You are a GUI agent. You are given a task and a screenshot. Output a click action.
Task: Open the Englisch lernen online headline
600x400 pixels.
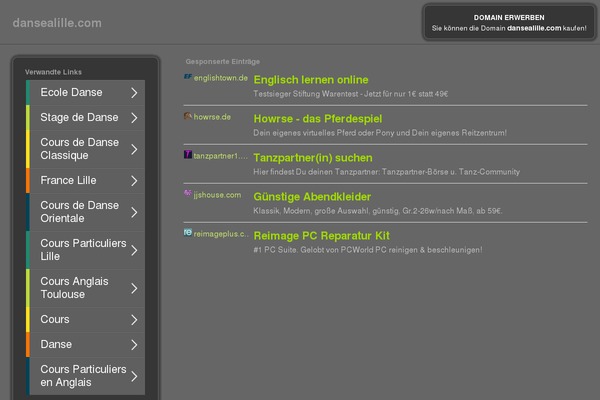coord(311,80)
